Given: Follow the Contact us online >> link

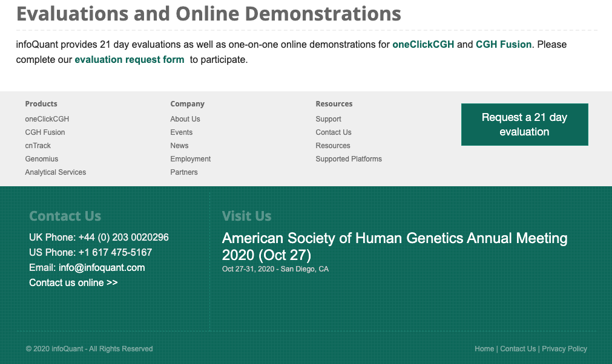Looking at the screenshot, I should click(73, 282).
